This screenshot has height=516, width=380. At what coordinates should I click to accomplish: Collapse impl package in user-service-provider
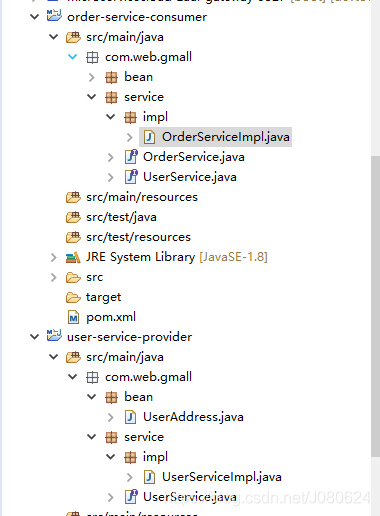pos(111,457)
